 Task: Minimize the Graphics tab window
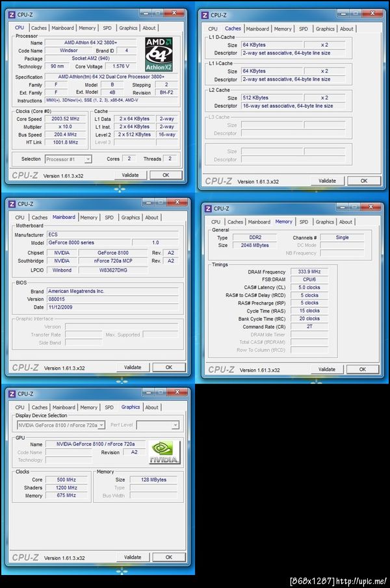pyautogui.click(x=148, y=392)
